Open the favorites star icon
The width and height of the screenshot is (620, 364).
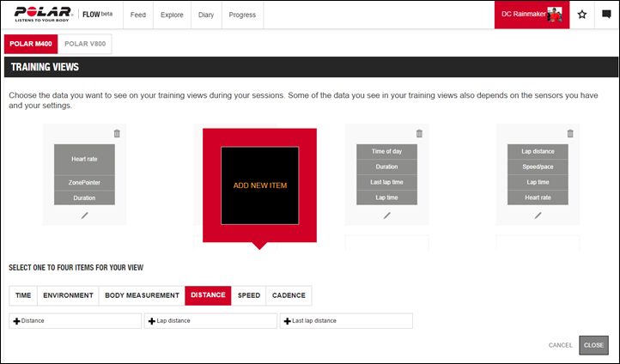[x=581, y=15]
